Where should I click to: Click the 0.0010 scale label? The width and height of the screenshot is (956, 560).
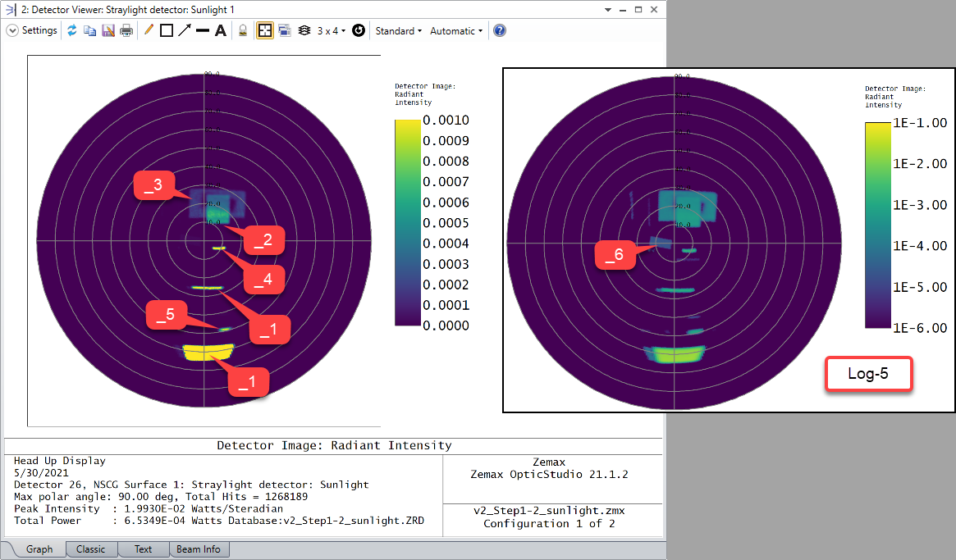click(446, 120)
